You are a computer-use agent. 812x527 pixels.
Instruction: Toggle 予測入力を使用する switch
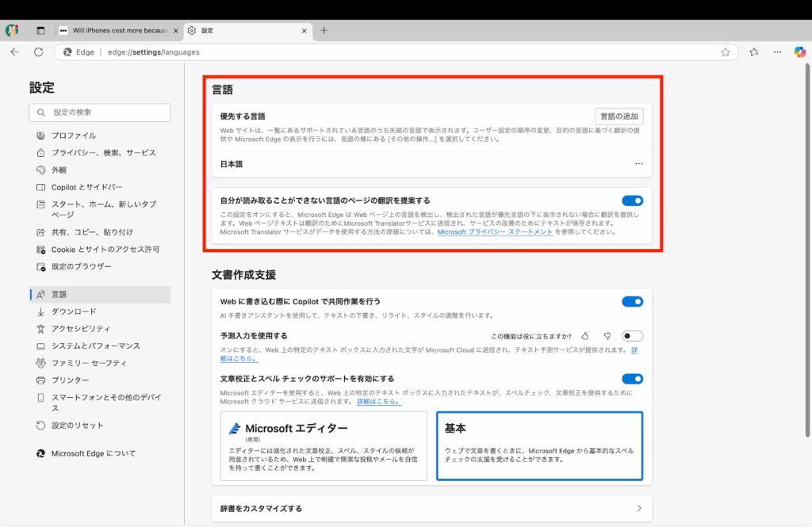coord(632,336)
